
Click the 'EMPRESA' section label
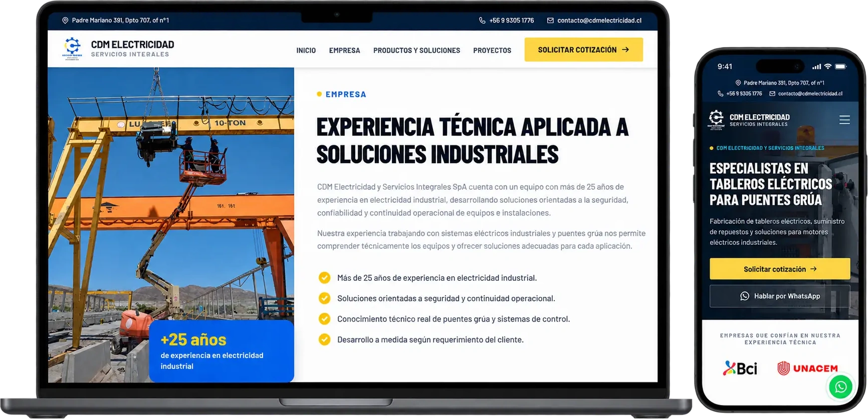point(346,94)
